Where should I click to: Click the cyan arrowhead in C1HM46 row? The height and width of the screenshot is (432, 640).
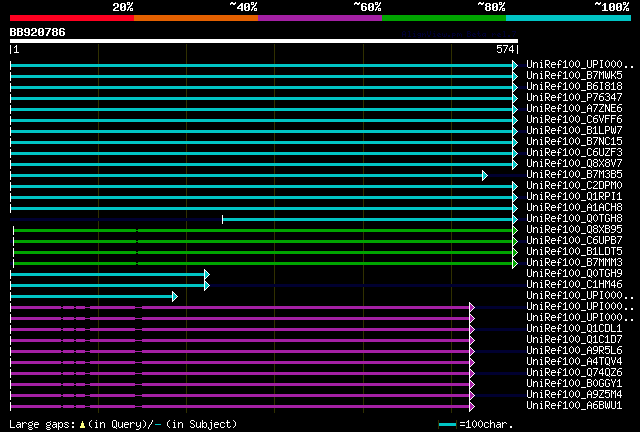point(207,285)
